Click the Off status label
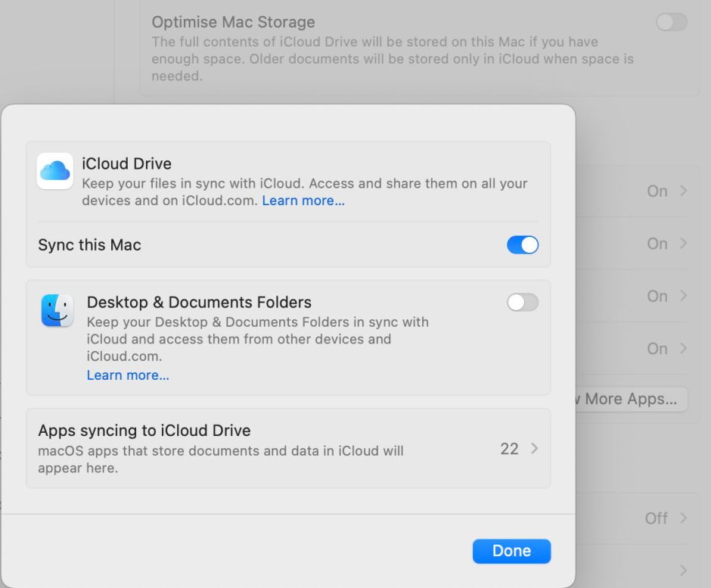Viewport: 711px width, 588px height. click(656, 518)
